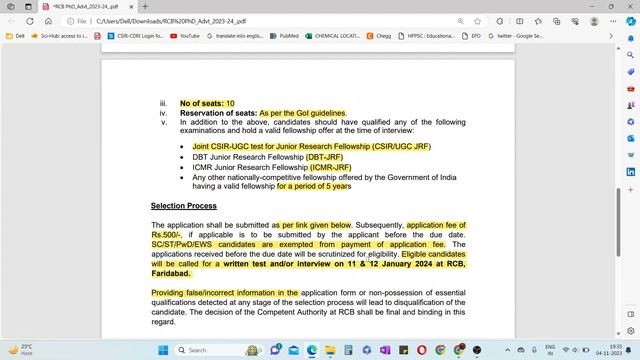The width and height of the screenshot is (640, 360).
Task: Open sidebar notifications bell icon
Action: tap(631, 38)
